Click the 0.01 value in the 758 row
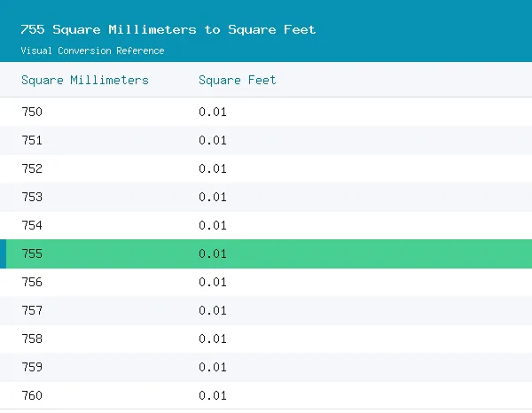 pyautogui.click(x=213, y=339)
